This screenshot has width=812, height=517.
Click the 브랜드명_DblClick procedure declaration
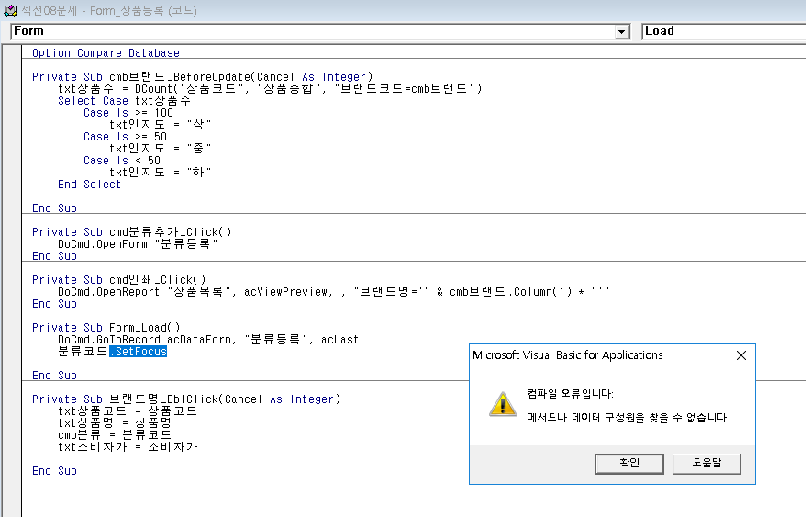185,399
